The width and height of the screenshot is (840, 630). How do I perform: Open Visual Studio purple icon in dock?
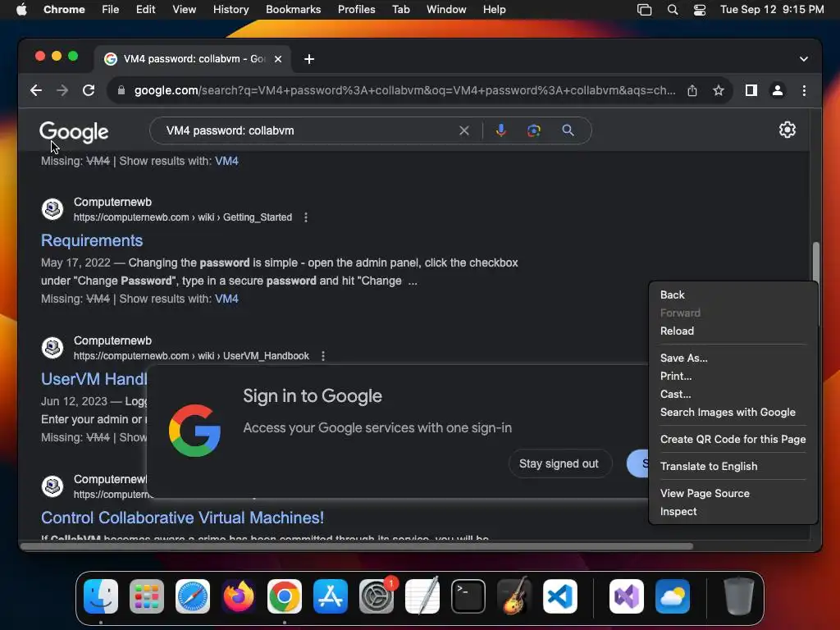point(626,596)
